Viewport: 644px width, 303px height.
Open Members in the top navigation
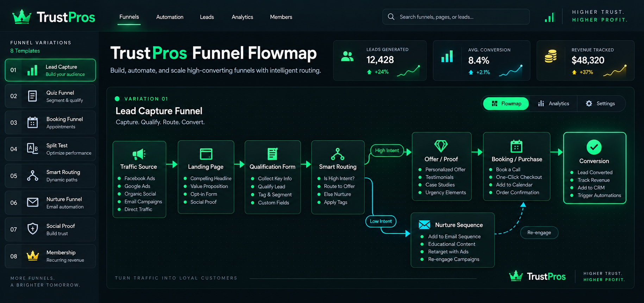(281, 17)
